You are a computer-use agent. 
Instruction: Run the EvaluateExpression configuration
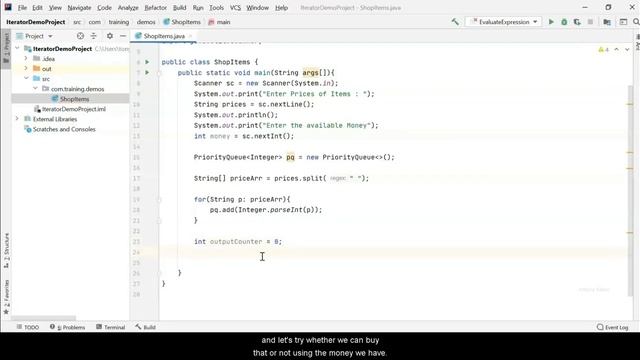551,22
